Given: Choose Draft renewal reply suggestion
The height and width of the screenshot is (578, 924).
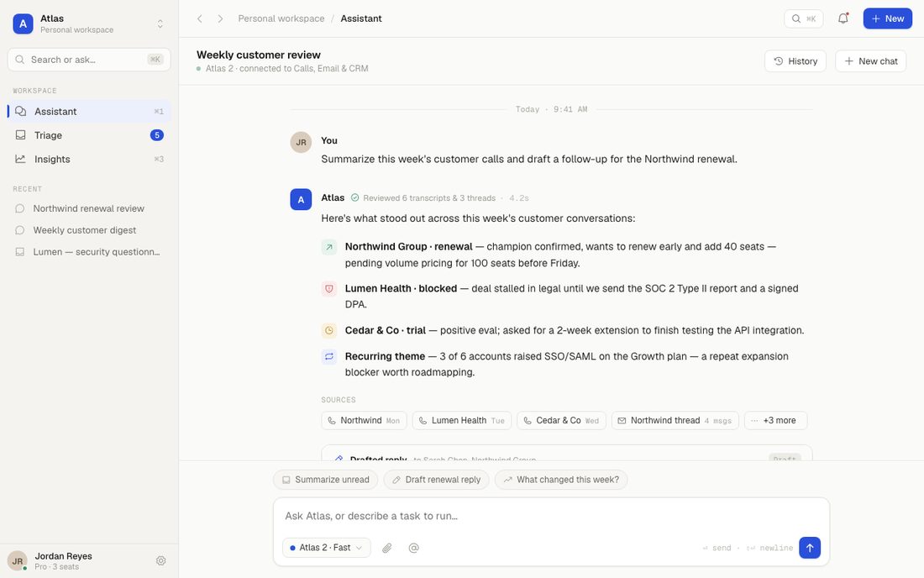Looking at the screenshot, I should tap(437, 480).
